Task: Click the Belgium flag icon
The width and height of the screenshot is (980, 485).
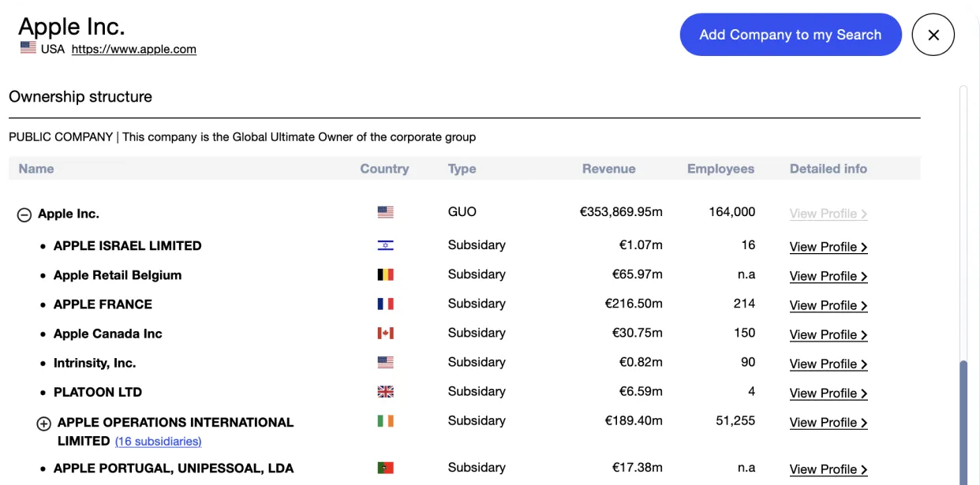Action: (385, 274)
